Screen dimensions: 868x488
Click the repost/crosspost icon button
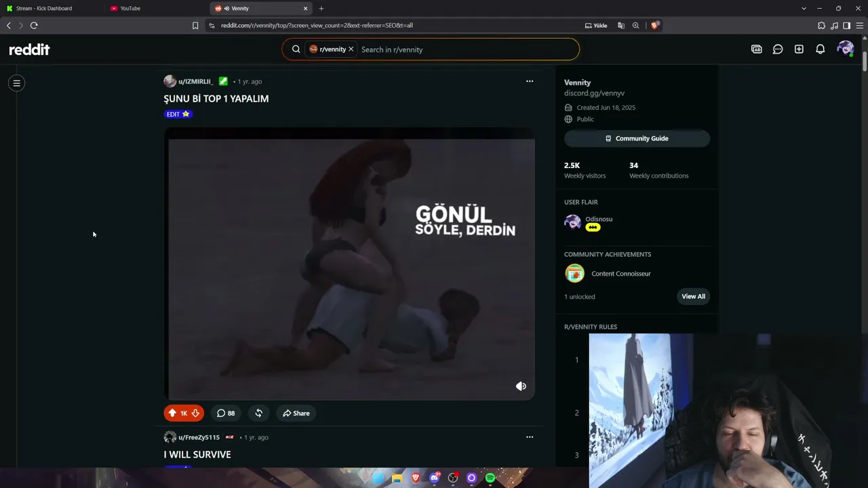(258, 413)
